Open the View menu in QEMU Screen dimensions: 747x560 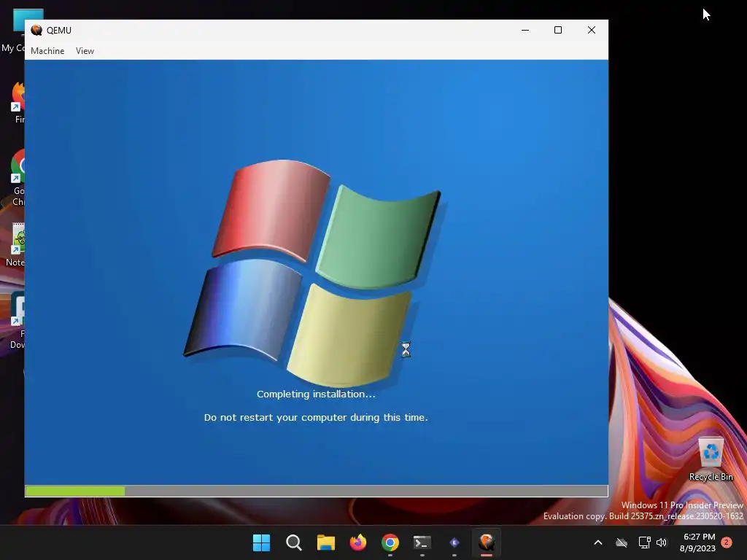85,51
